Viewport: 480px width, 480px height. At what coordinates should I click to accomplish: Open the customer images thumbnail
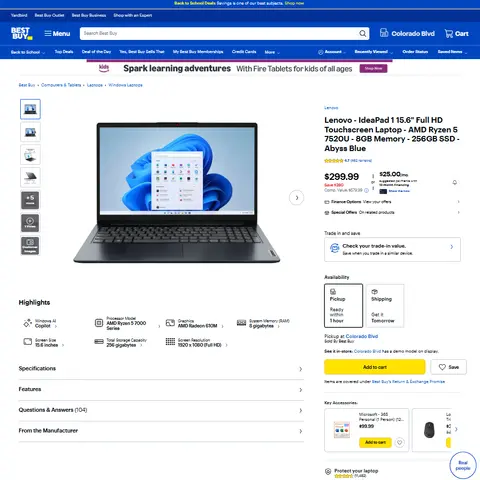click(30, 246)
